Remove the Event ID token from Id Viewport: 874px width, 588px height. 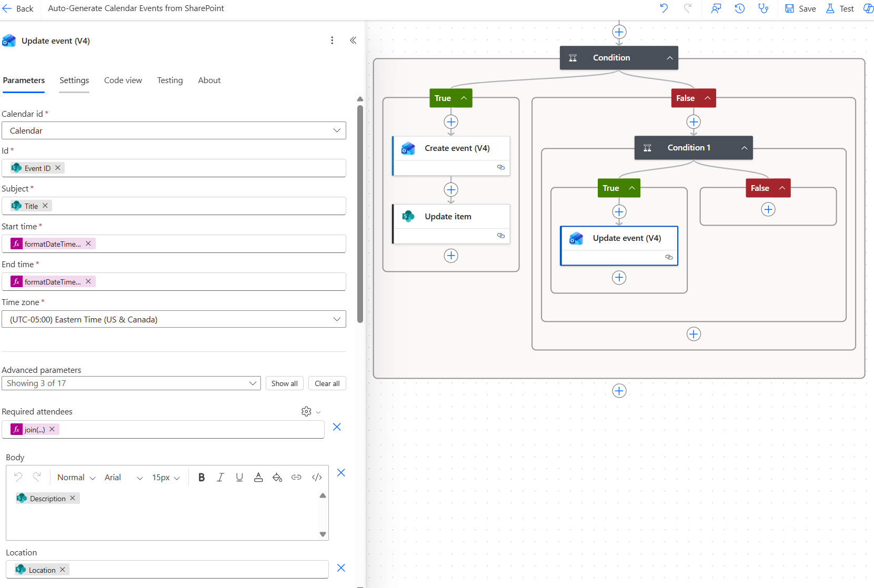point(58,168)
